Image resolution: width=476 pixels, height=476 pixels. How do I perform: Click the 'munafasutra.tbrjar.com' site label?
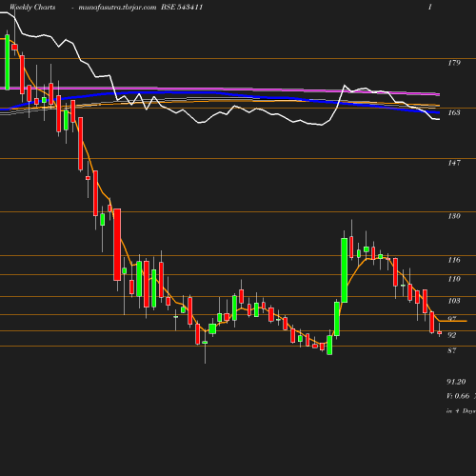[117, 8]
